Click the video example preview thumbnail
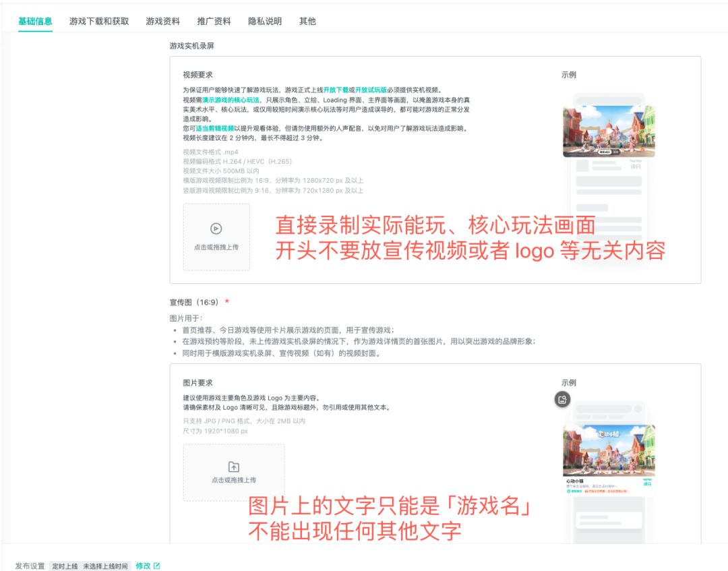 tap(609, 131)
